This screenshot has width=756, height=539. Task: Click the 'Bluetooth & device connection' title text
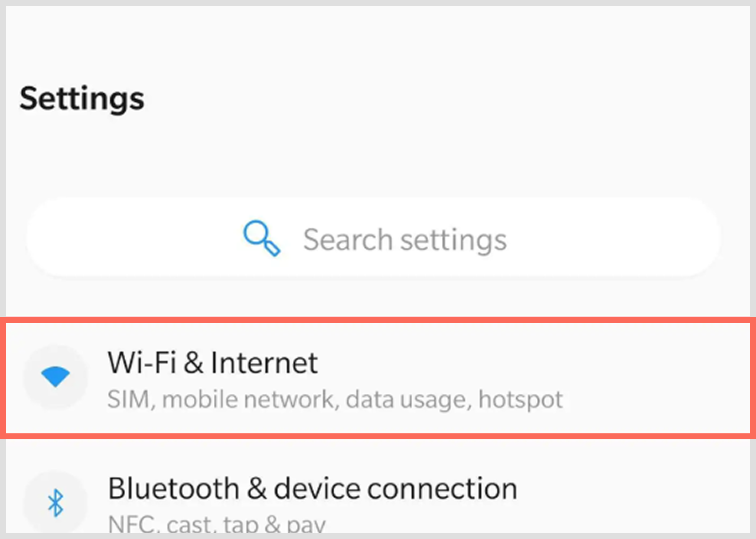[x=312, y=488]
